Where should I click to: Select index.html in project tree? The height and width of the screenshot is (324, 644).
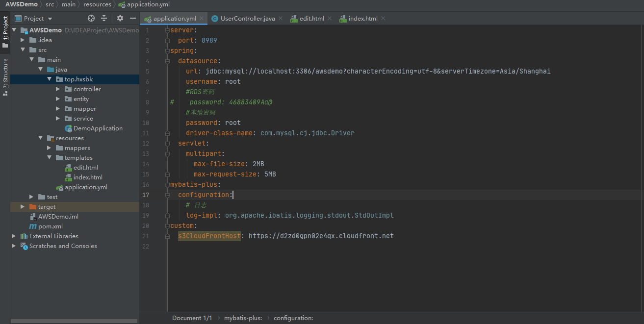[88, 177]
